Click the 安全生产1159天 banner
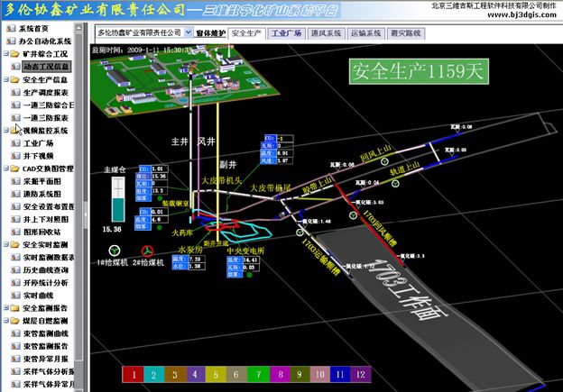The image size is (563, 392). pos(419,71)
